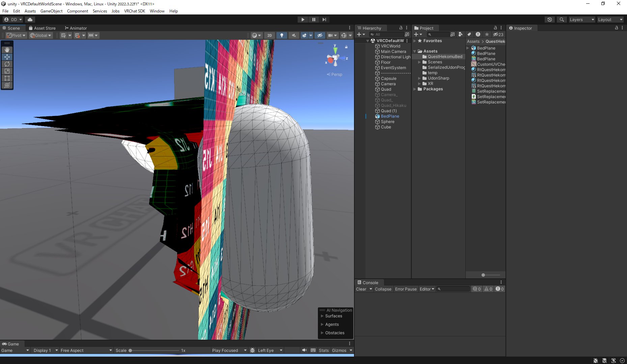Open the Cloud services icon
The height and width of the screenshot is (364, 627).
30,20
